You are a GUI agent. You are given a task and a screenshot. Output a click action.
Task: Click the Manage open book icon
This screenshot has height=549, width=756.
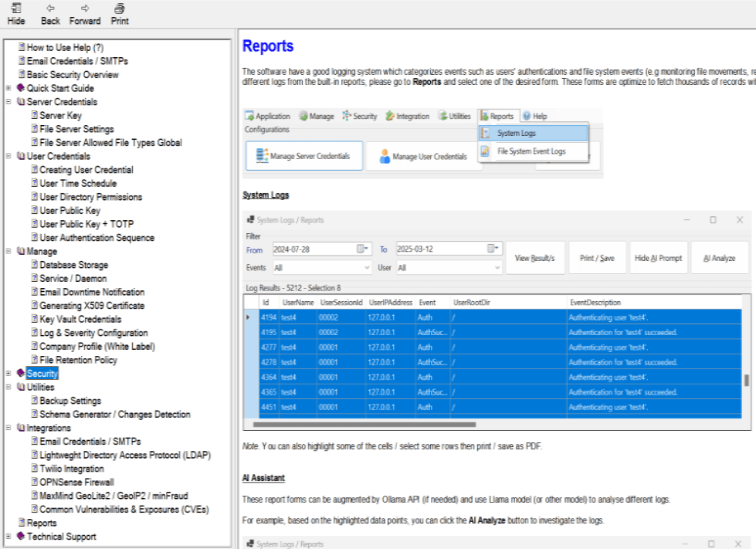tap(21, 251)
